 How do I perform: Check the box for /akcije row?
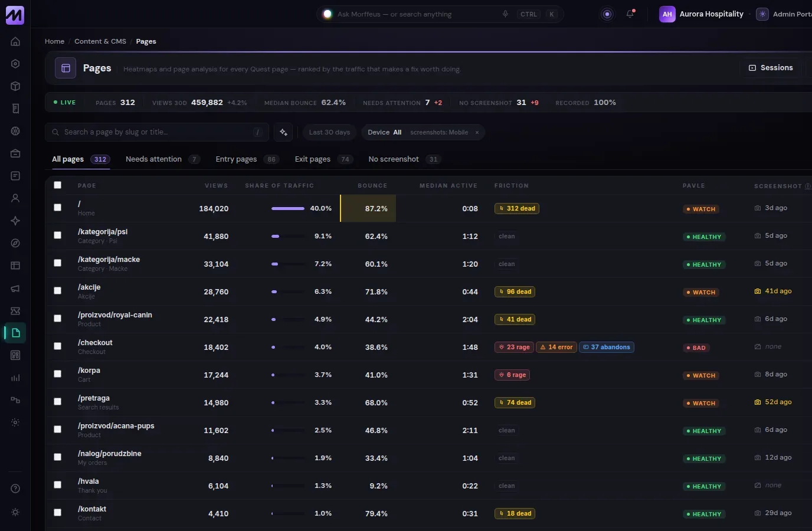pos(57,291)
